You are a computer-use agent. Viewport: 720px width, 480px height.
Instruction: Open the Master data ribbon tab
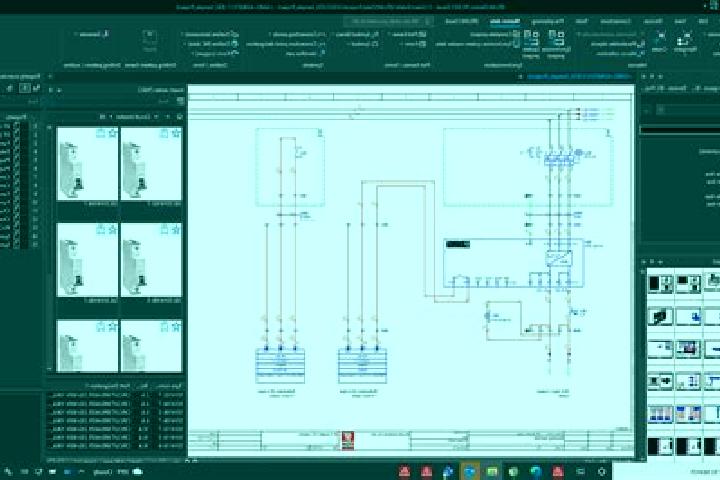point(504,21)
